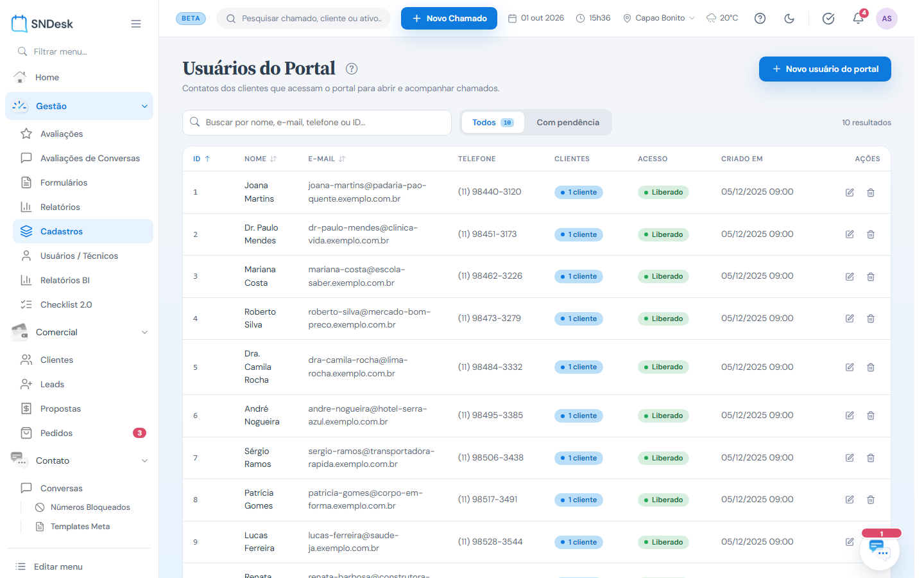The height and width of the screenshot is (578, 924).
Task: Click Liberado status for Patrícia Gomes
Action: coord(663,500)
